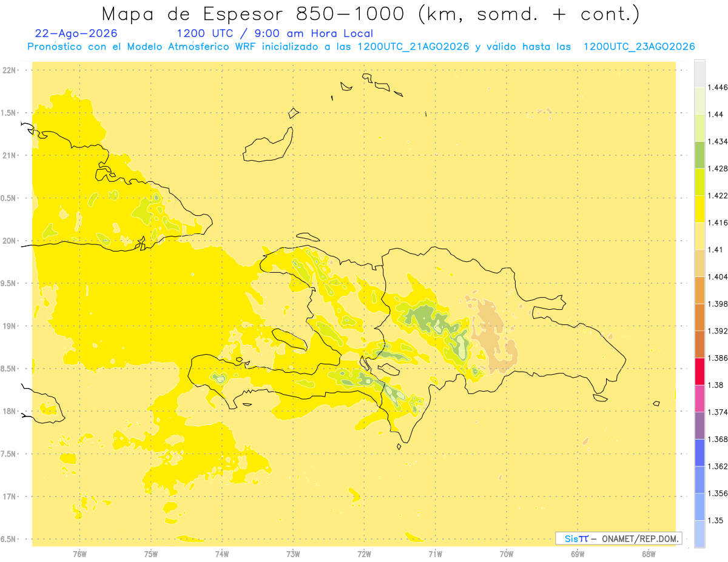
Task: Click the colorbar value "1.428"
Action: pyautogui.click(x=718, y=168)
